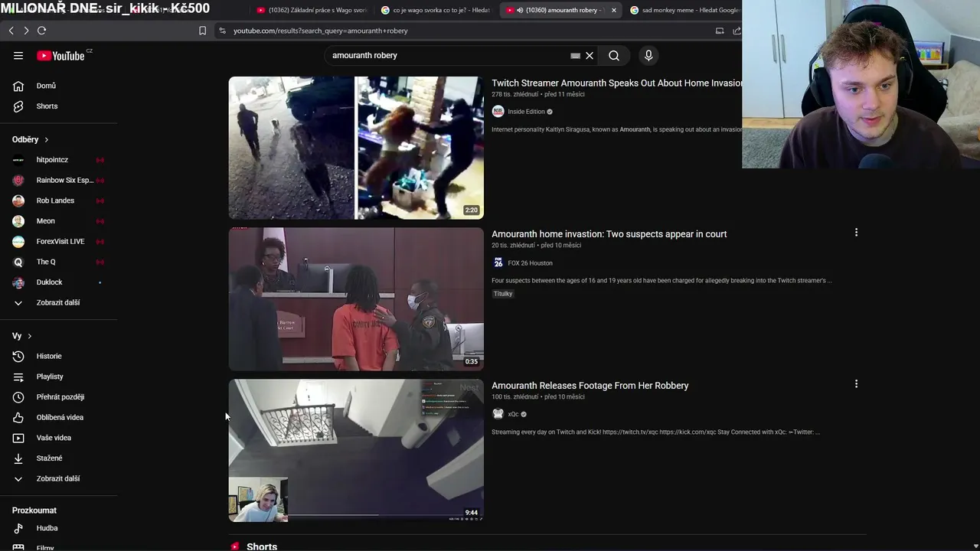Image resolution: width=980 pixels, height=551 pixels.
Task: Open Oblíbená videa list
Action: coord(58,417)
